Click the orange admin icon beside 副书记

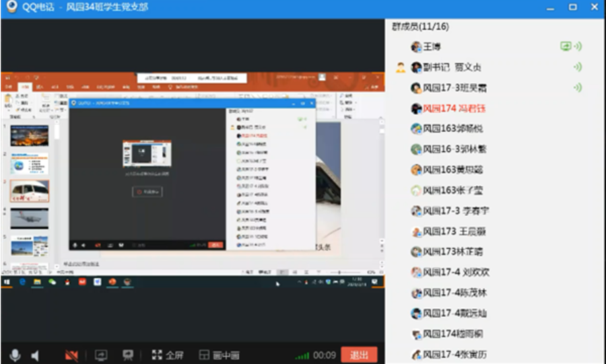coord(401,67)
